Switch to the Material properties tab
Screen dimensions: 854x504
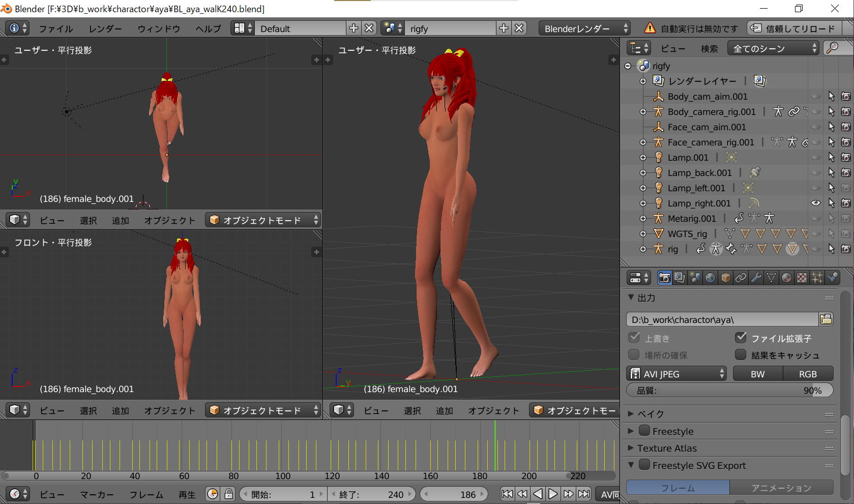click(x=786, y=278)
